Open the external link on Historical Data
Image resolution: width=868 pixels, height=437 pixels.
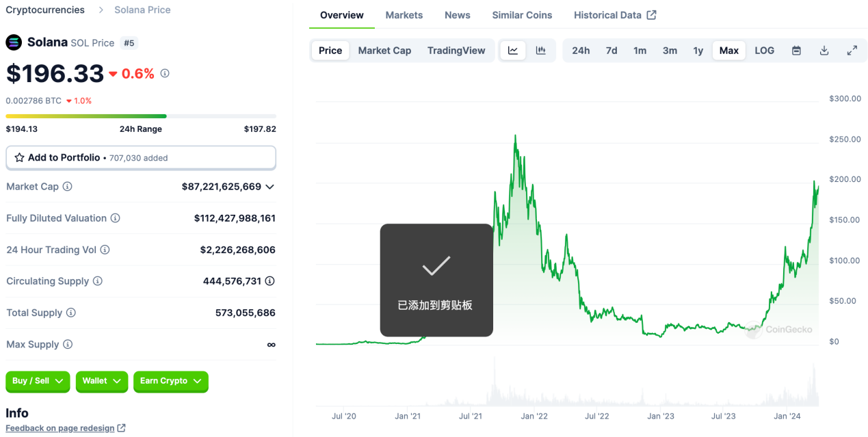click(x=650, y=14)
